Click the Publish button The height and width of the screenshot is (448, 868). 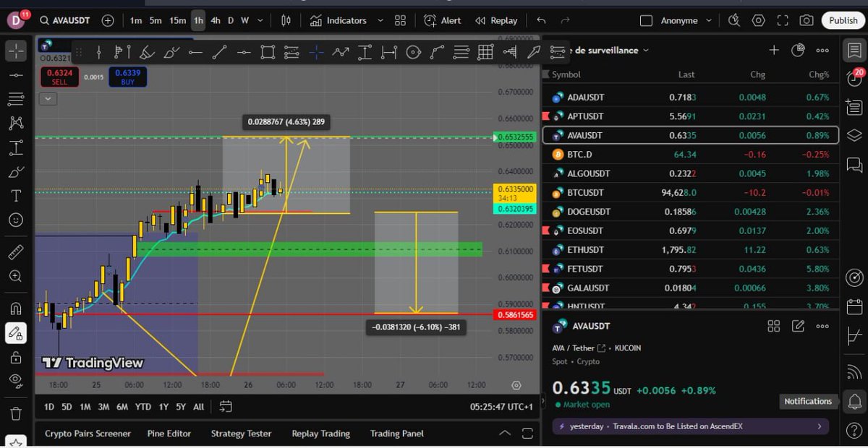(843, 20)
